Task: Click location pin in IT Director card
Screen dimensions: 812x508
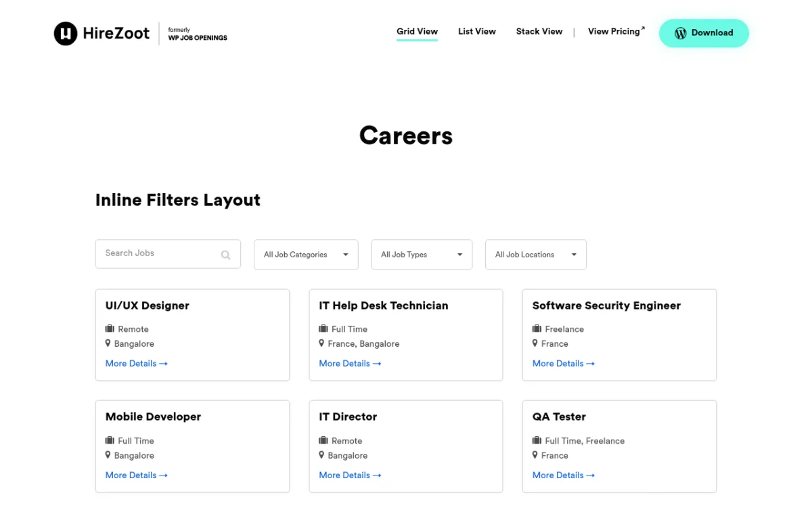Action: pos(322,455)
